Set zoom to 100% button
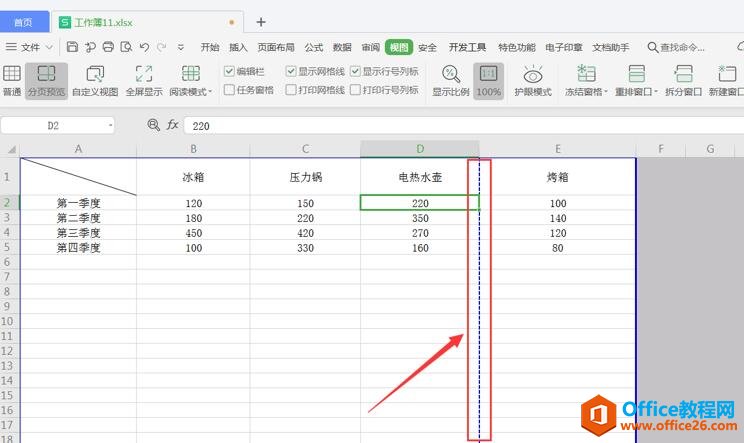 click(x=488, y=81)
